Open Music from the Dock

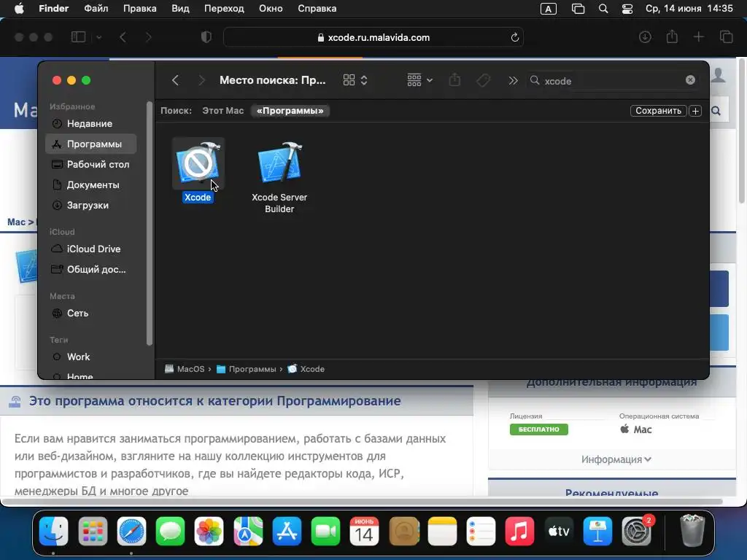(519, 531)
